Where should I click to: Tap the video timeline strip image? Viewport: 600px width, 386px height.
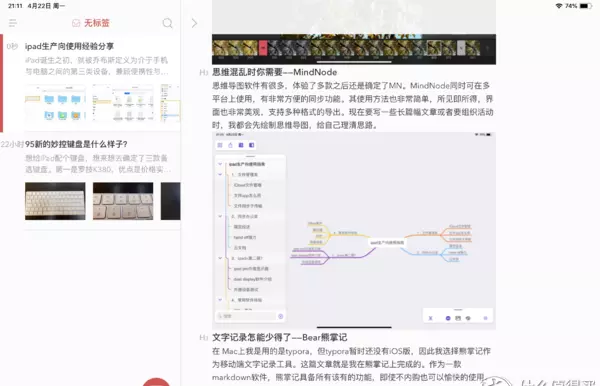click(354, 49)
